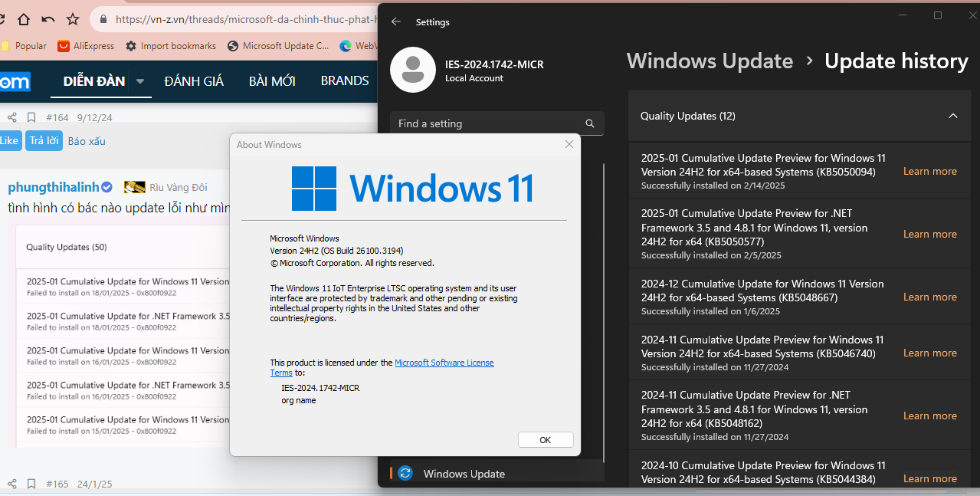
Task: Open the DIỄN ĐÀN forum menu
Action: click(94, 81)
